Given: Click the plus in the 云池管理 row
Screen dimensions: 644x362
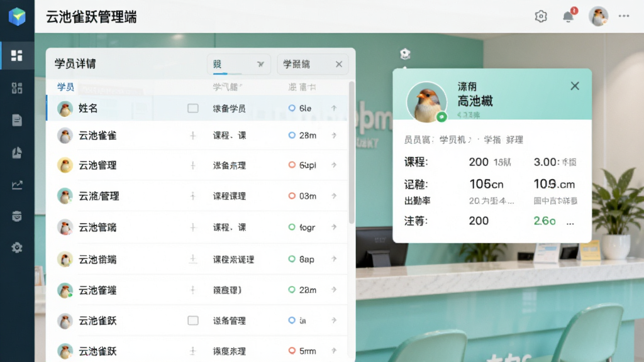Looking at the screenshot, I should coord(193,166).
